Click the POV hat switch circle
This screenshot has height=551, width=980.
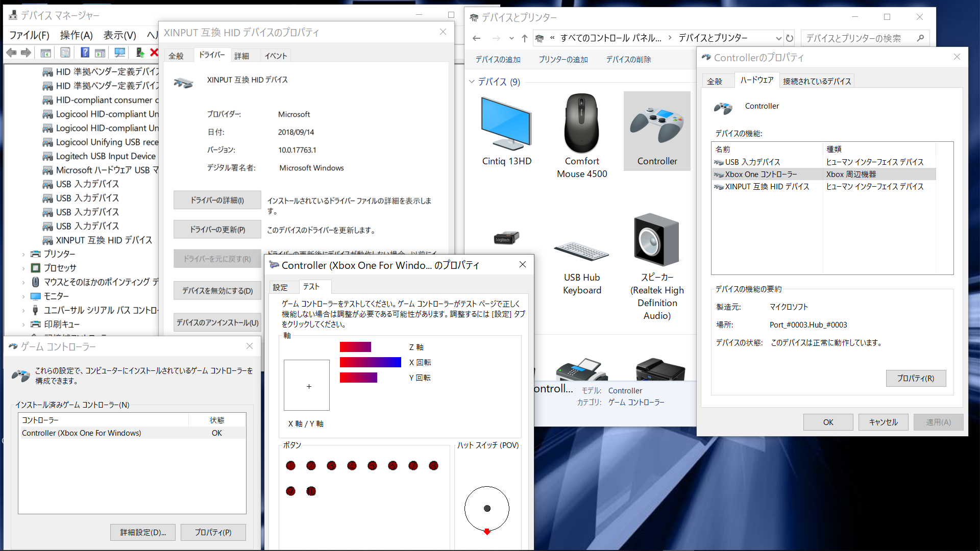[487, 509]
